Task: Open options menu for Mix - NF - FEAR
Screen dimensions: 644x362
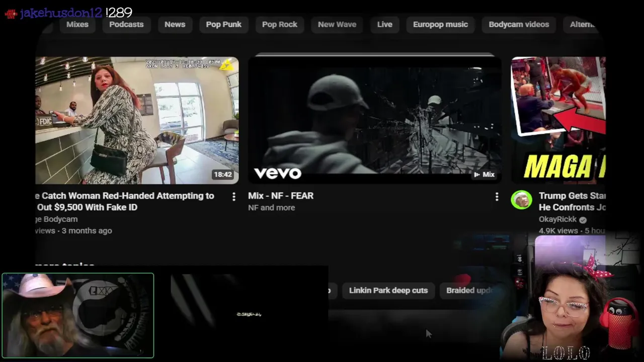Action: (x=497, y=197)
